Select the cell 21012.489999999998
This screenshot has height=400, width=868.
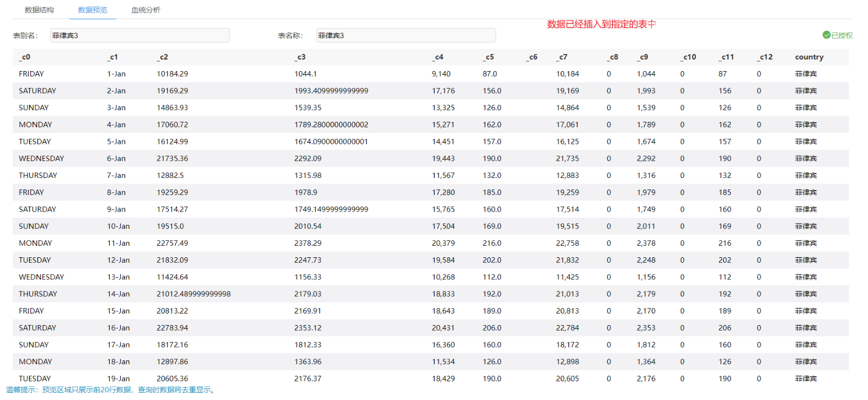tap(194, 294)
